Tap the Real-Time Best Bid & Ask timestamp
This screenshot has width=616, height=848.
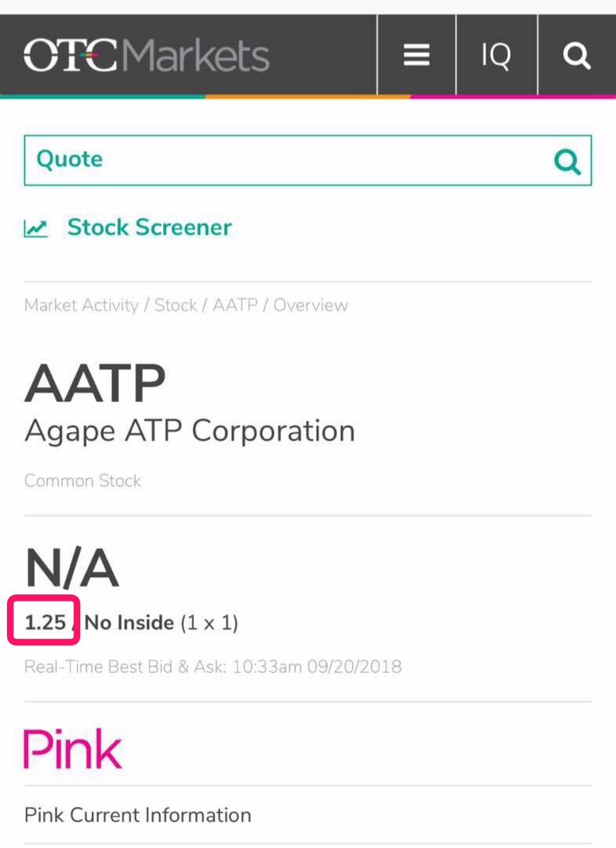click(213, 666)
